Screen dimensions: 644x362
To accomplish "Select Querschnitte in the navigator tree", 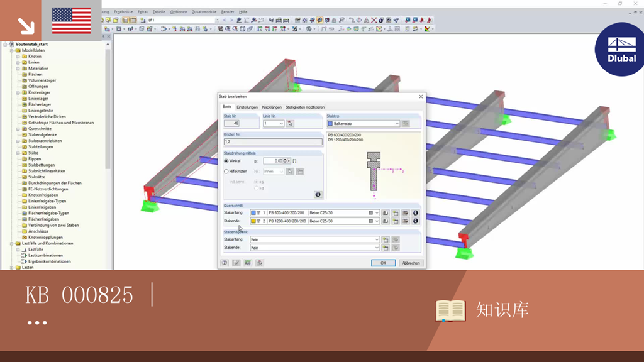I will click(x=40, y=129).
